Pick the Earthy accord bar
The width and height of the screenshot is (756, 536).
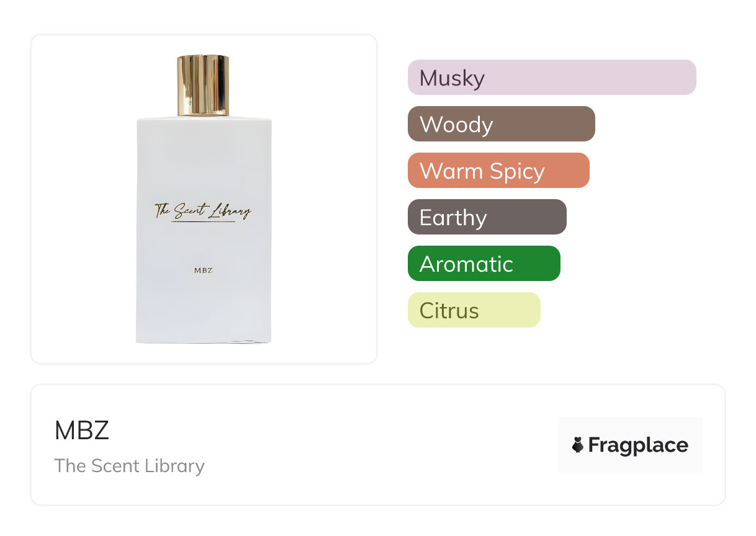click(487, 217)
